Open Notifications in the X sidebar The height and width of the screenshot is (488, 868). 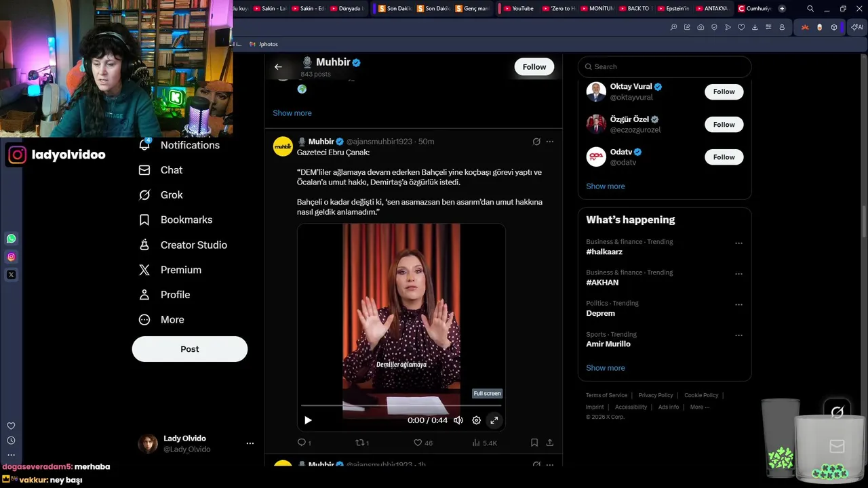pyautogui.click(x=180, y=145)
